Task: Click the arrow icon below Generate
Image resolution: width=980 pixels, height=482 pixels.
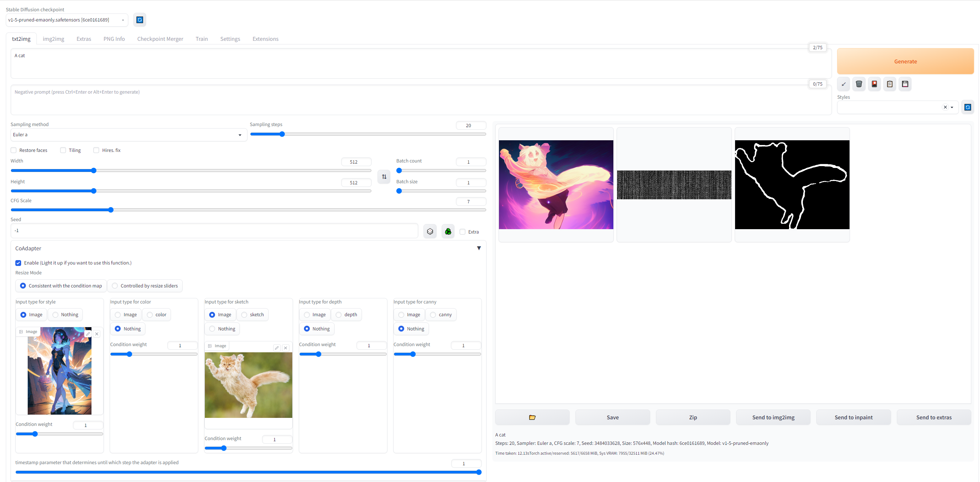Action: (843, 84)
